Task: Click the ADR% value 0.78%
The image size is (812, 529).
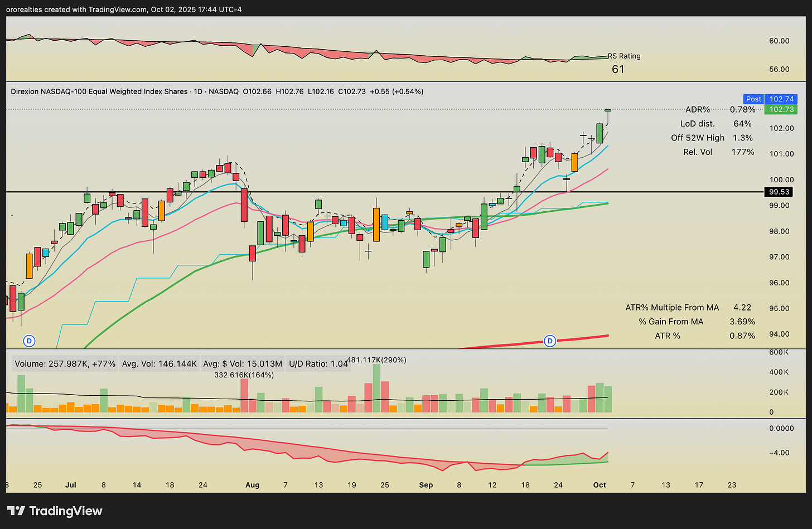Action: 742,109
